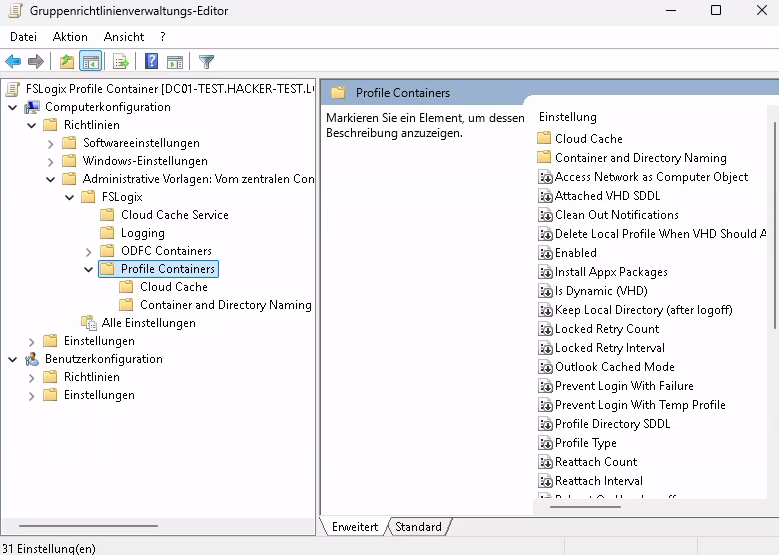Click the Filter funnel icon

pos(206,62)
